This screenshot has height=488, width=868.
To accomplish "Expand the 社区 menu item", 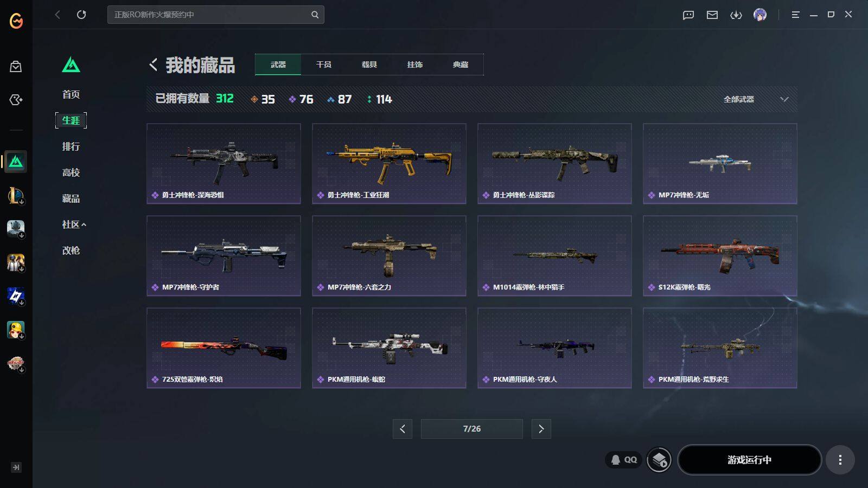I will point(74,224).
